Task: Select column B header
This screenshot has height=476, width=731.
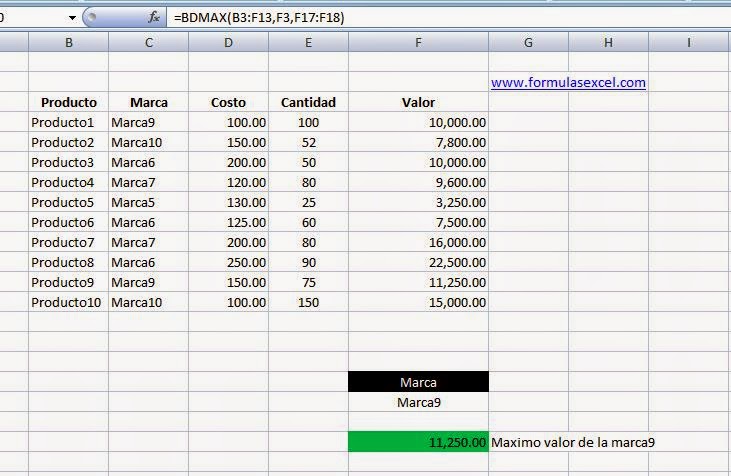Action: point(68,42)
